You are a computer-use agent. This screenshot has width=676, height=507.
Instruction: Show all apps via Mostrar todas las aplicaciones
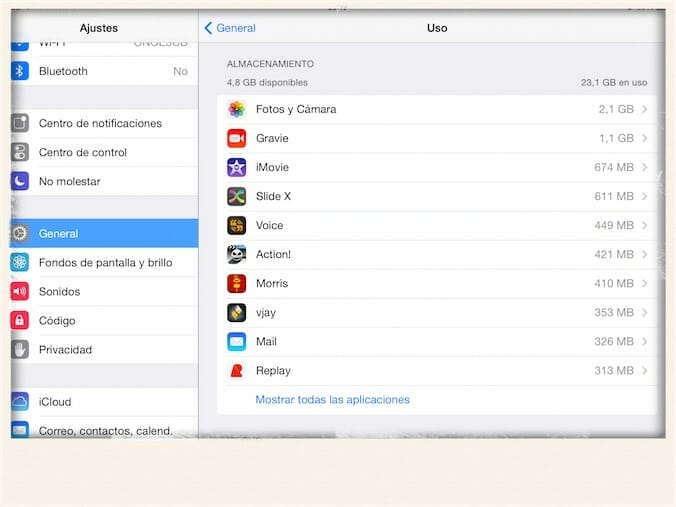tap(332, 400)
